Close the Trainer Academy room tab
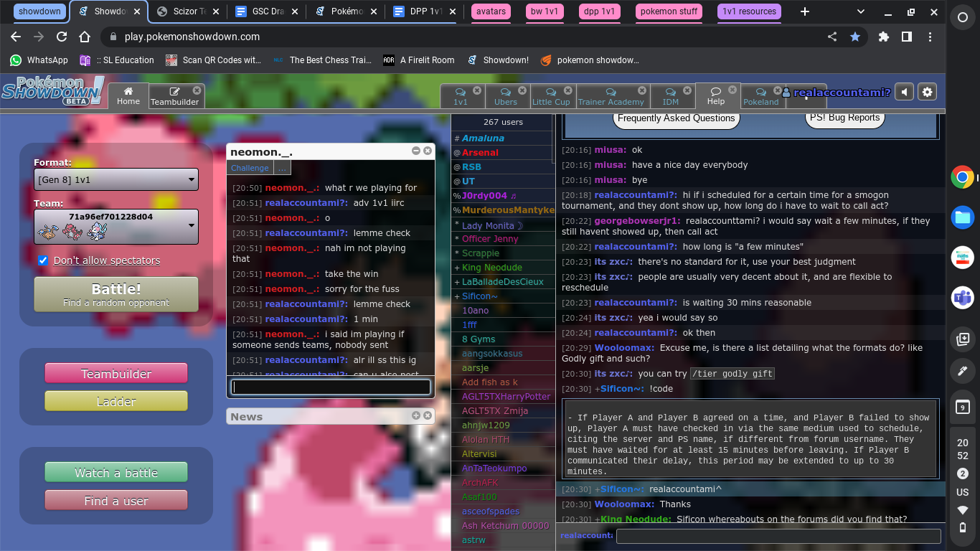The height and width of the screenshot is (551, 980). (642, 90)
